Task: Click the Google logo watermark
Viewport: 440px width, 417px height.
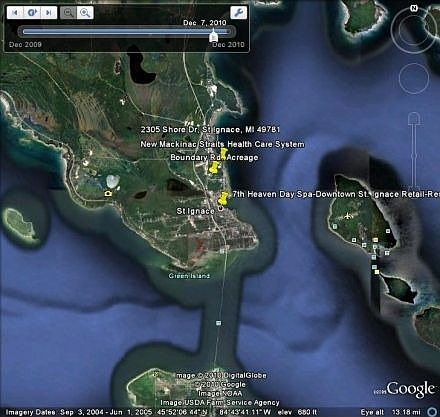Action: (411, 389)
